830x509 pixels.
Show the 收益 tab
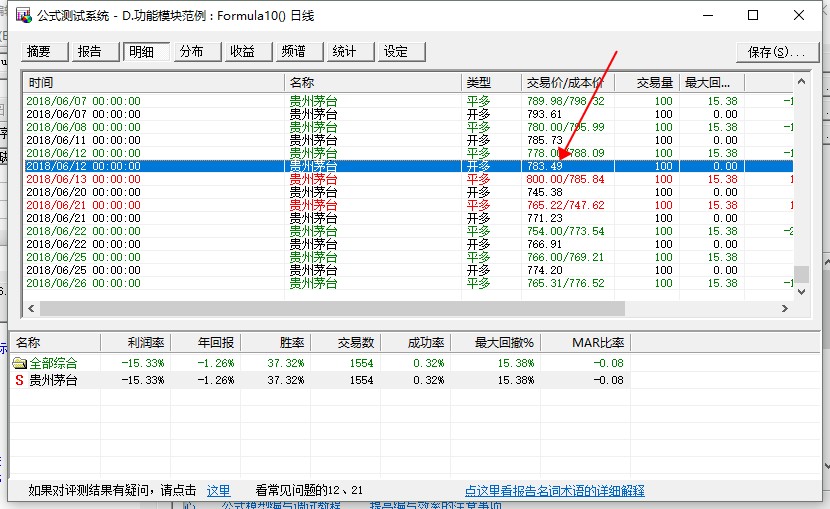click(242, 52)
